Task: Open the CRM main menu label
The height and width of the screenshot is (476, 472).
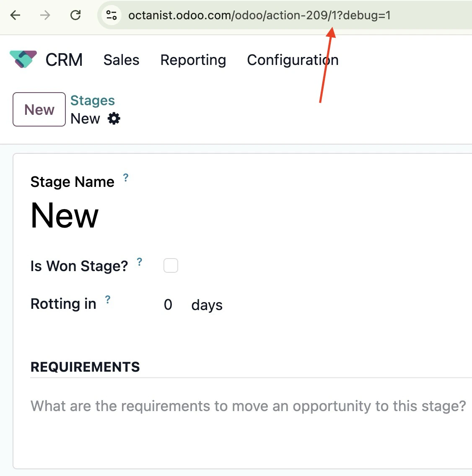Action: (x=64, y=60)
